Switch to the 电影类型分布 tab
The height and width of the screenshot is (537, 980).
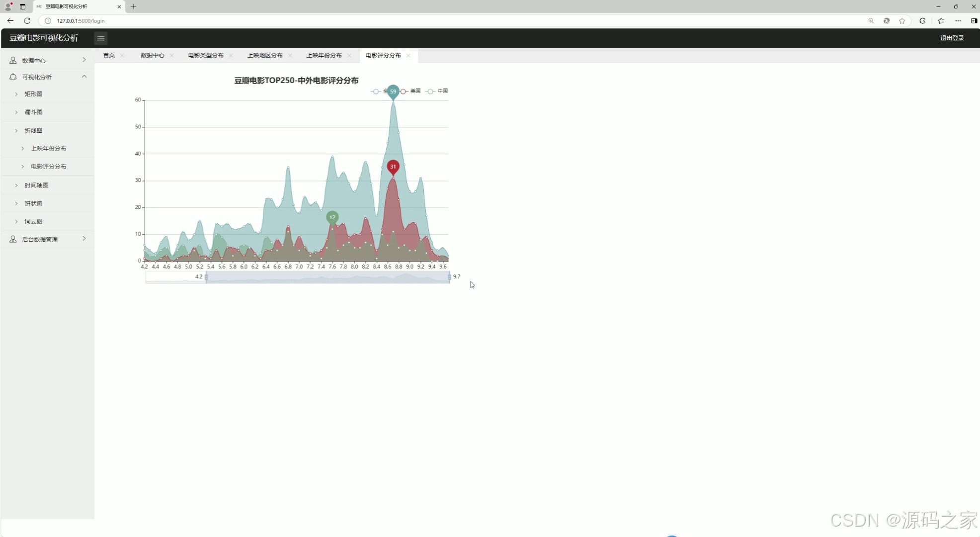click(206, 55)
